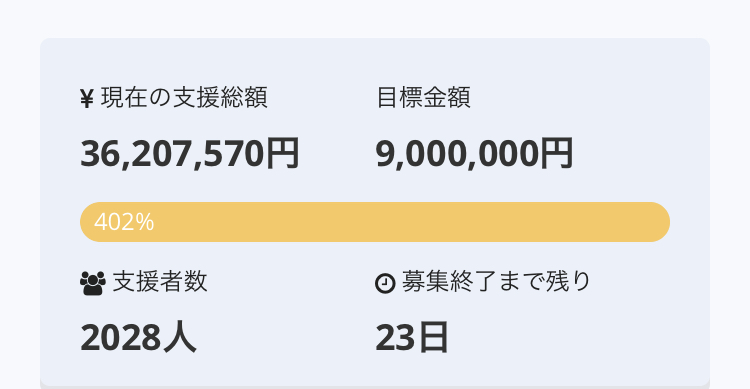
Task: Click the yen icon beside 現在の支援総額
Action: (87, 99)
